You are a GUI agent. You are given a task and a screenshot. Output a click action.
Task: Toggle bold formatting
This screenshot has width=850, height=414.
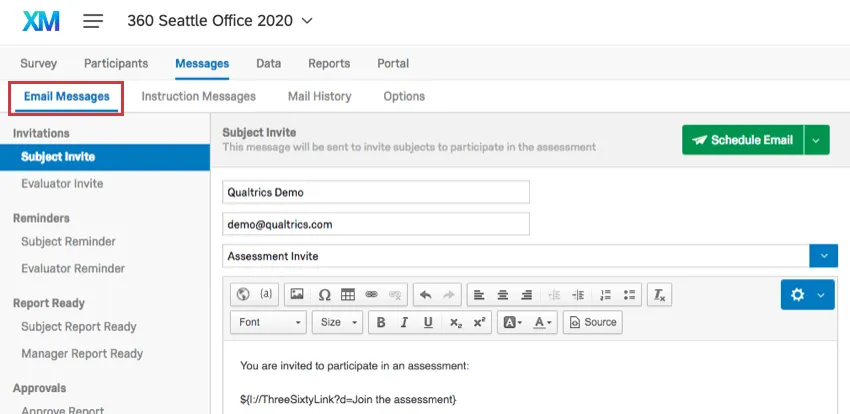tap(380, 322)
